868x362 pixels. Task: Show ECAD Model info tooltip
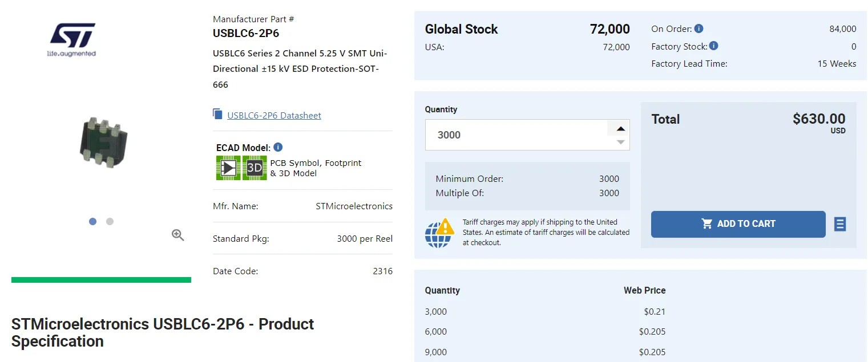coord(278,147)
